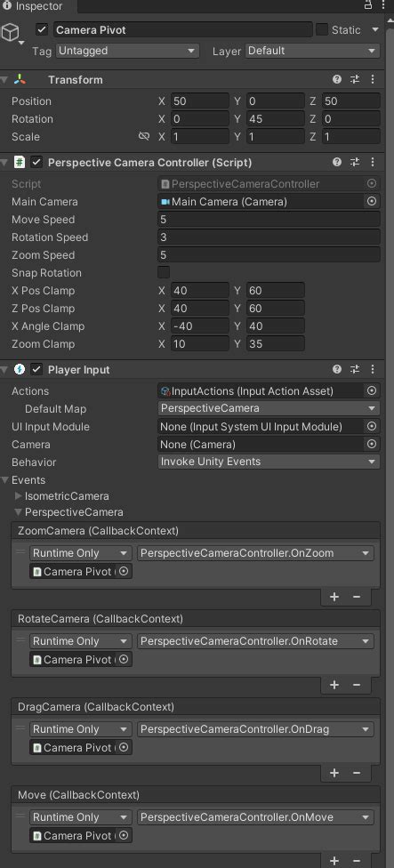The height and width of the screenshot is (868, 394).
Task: Open the PerspectiveCameraController.OnMove function dropdown
Action: (x=255, y=817)
